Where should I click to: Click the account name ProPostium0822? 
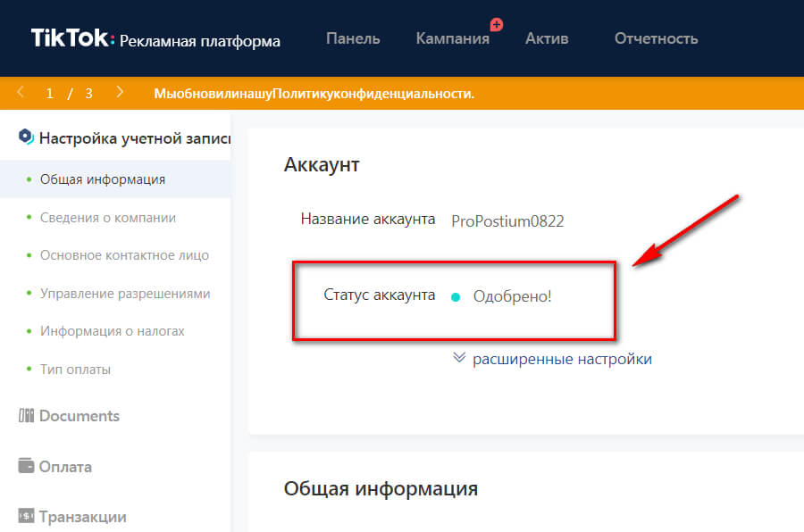[507, 220]
